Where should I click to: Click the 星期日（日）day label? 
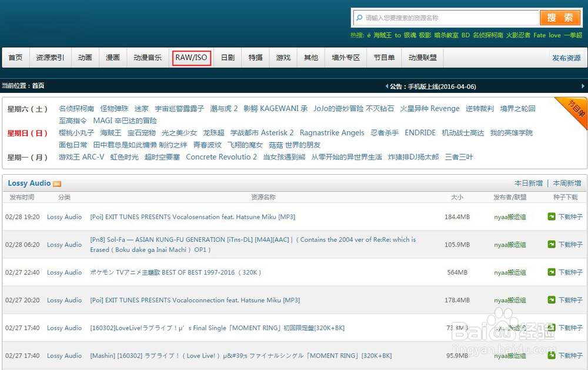pyautogui.click(x=28, y=133)
